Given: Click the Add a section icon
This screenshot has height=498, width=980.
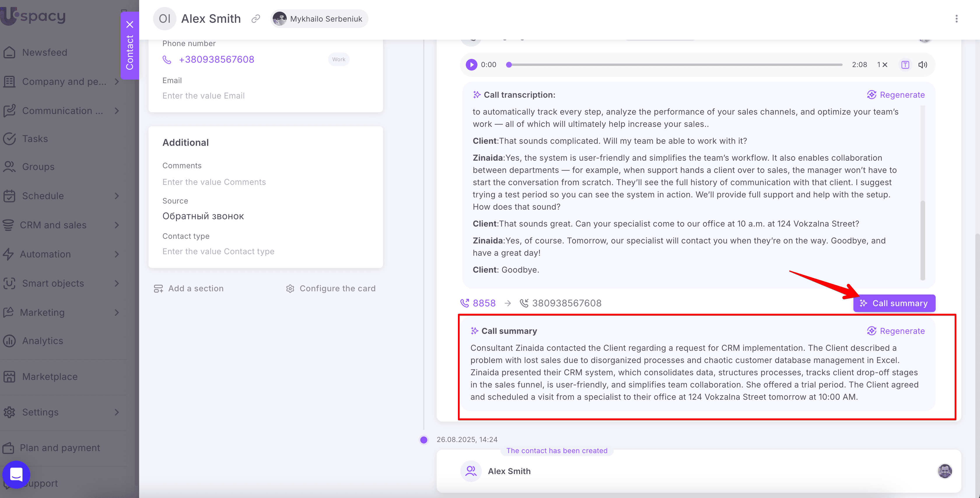Looking at the screenshot, I should click(x=158, y=289).
